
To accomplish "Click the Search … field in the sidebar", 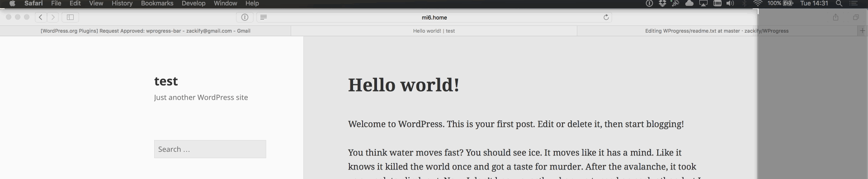I will pos(210,149).
